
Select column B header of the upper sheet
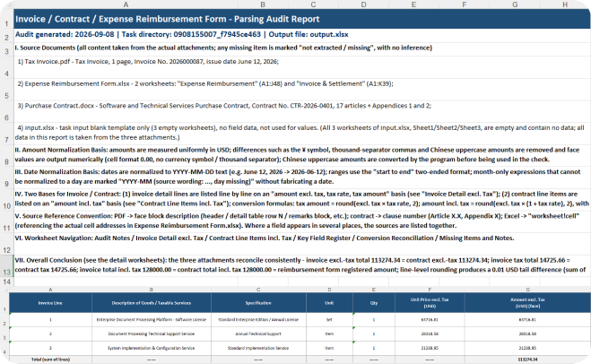(x=263, y=4)
